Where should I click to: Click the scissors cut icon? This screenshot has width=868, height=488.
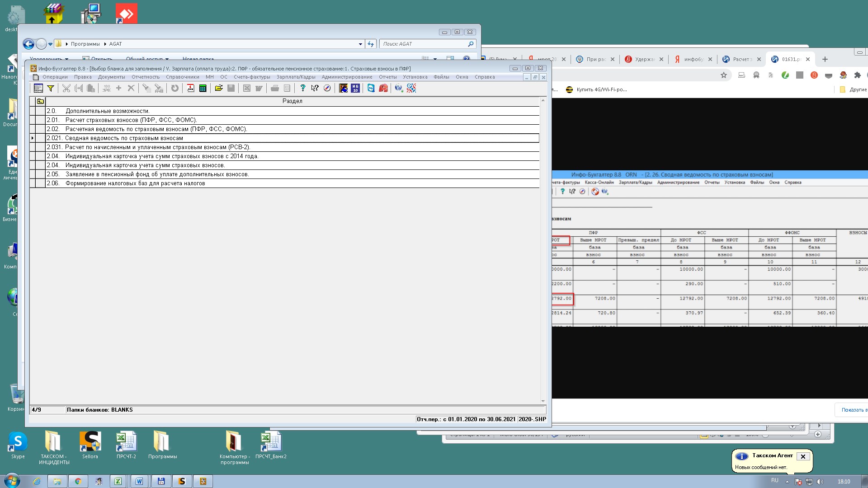tap(66, 88)
